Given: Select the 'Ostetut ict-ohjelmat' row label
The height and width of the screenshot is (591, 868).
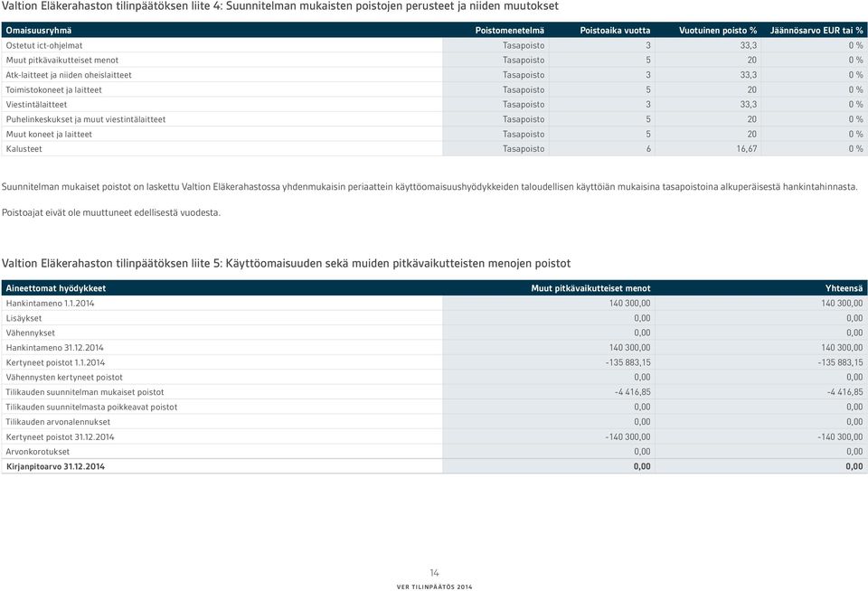Looking at the screenshot, I should pos(44,45).
